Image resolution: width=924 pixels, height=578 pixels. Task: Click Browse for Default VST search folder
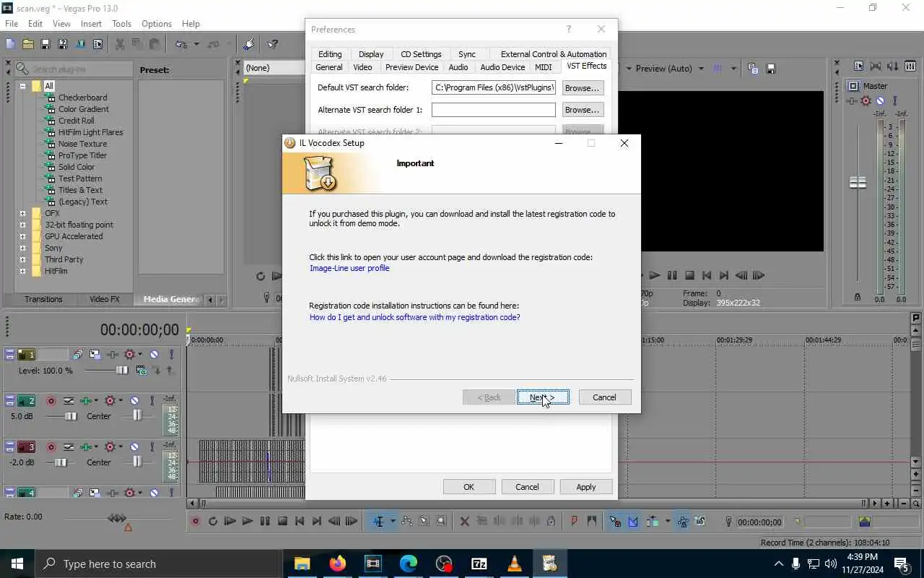coord(582,88)
